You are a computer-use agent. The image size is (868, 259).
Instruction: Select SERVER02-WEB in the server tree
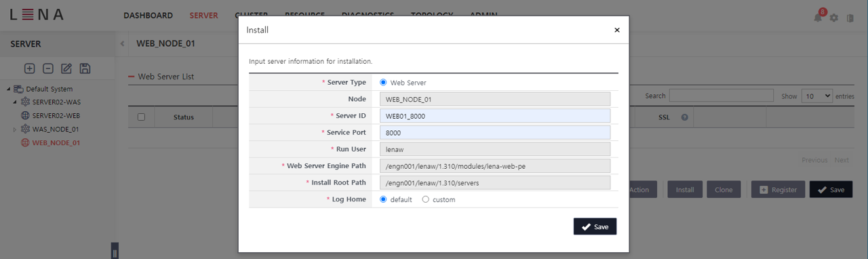56,115
